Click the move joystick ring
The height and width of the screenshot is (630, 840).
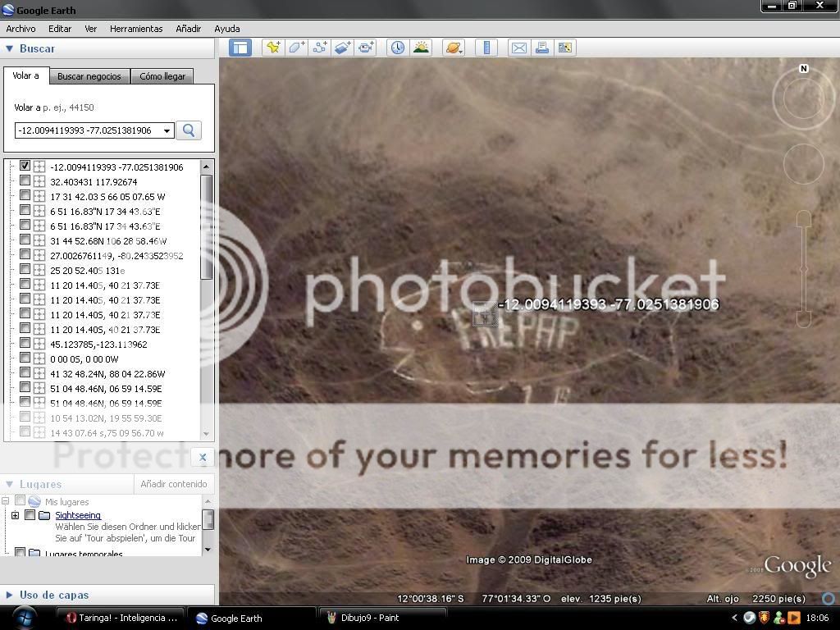pos(804,164)
